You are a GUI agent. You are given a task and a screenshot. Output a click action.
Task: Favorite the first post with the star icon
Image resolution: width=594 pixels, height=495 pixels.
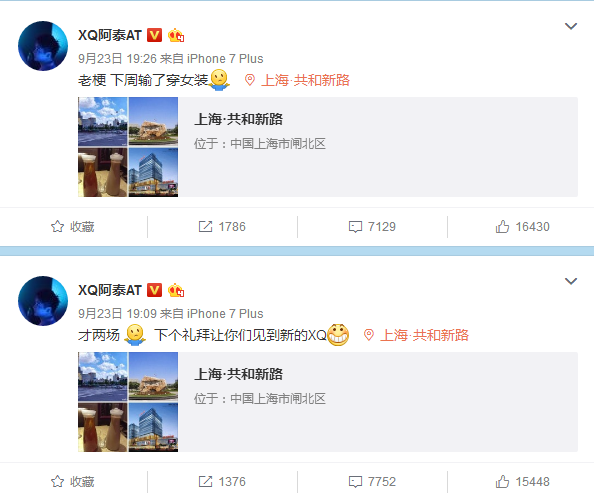pyautogui.click(x=73, y=226)
